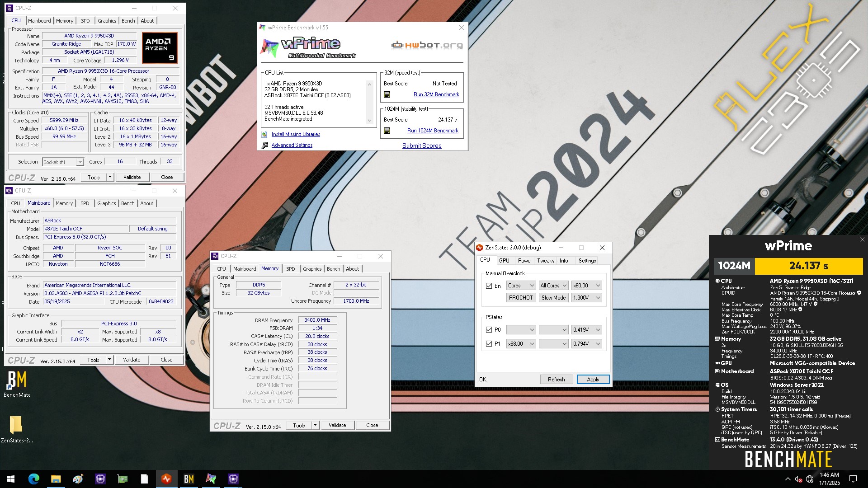Switch to BenchMate via the BM taskbar icon

[189, 479]
